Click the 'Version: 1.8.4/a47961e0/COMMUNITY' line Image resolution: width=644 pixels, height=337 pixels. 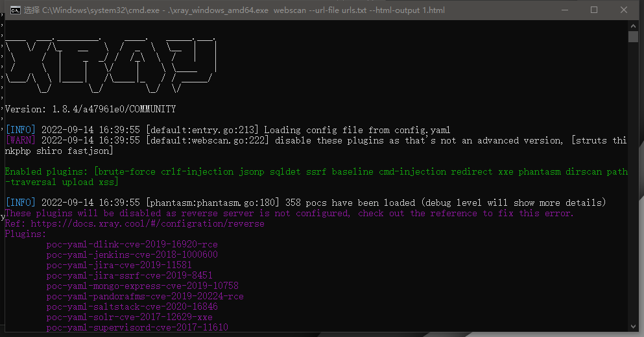90,109
